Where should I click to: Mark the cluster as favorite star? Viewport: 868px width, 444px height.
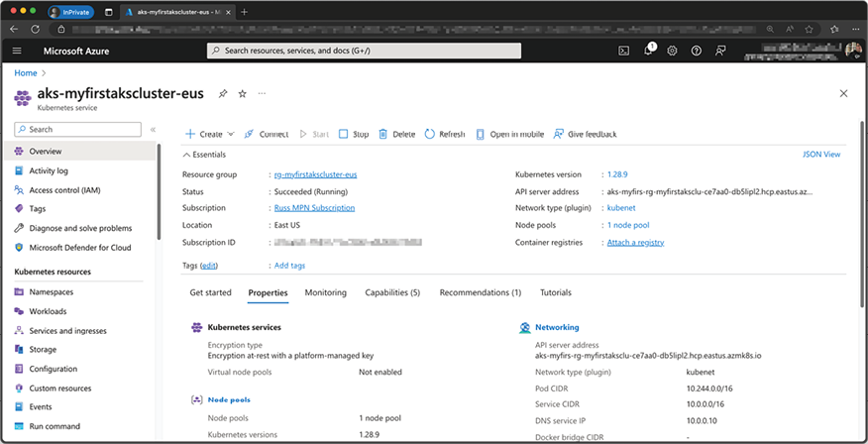click(242, 93)
